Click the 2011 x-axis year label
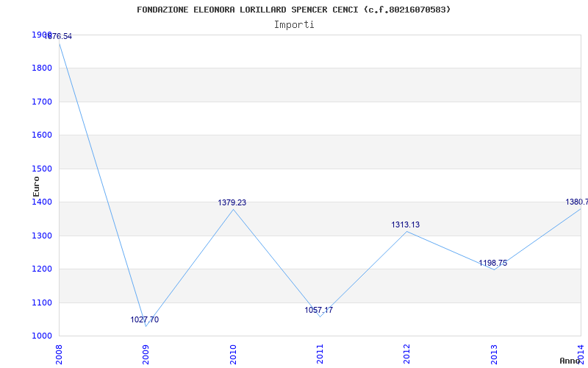588x368 pixels. coord(320,353)
